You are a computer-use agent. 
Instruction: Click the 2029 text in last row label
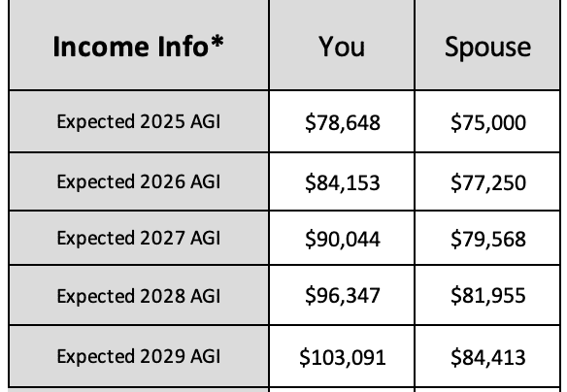(162, 356)
